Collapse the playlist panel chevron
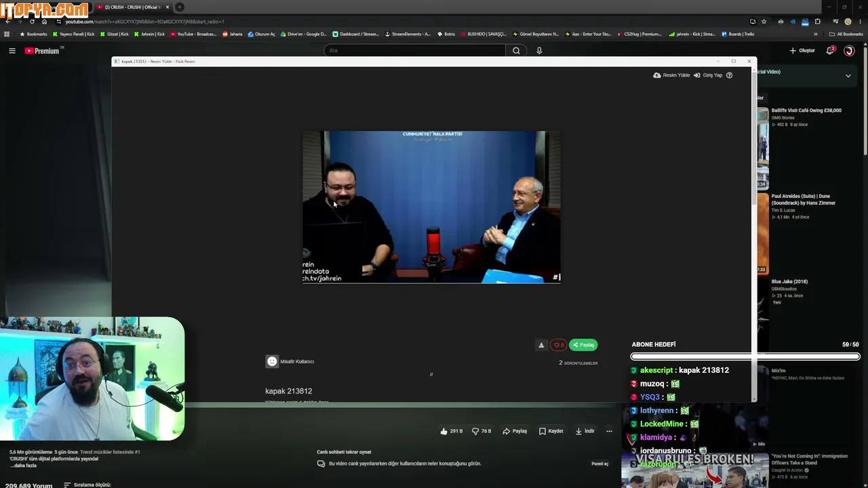Image resolution: width=868 pixels, height=488 pixels. (x=848, y=76)
